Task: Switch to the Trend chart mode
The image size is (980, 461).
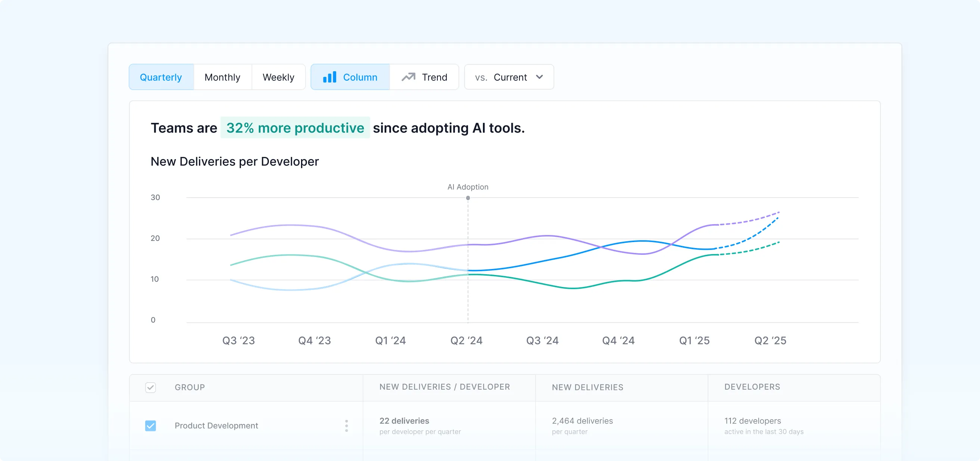Action: (x=424, y=77)
